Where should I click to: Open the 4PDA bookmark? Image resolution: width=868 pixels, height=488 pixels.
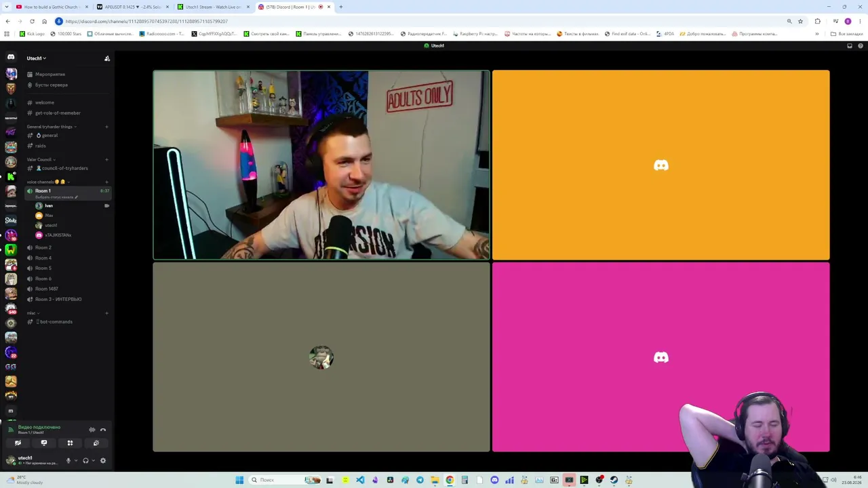click(665, 34)
